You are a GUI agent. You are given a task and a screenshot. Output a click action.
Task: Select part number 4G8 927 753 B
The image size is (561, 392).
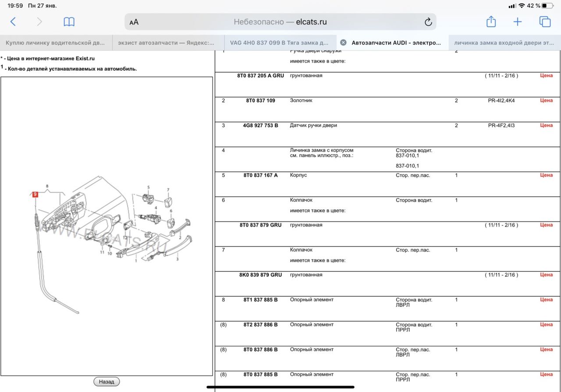(x=260, y=125)
